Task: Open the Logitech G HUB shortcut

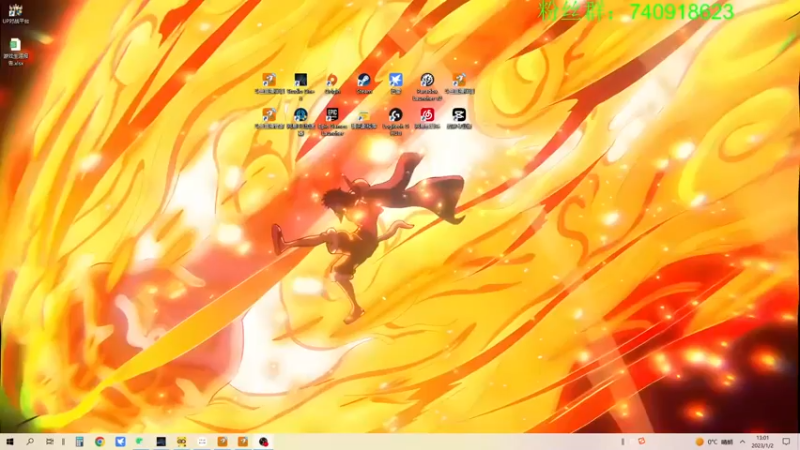Action: coord(395,121)
